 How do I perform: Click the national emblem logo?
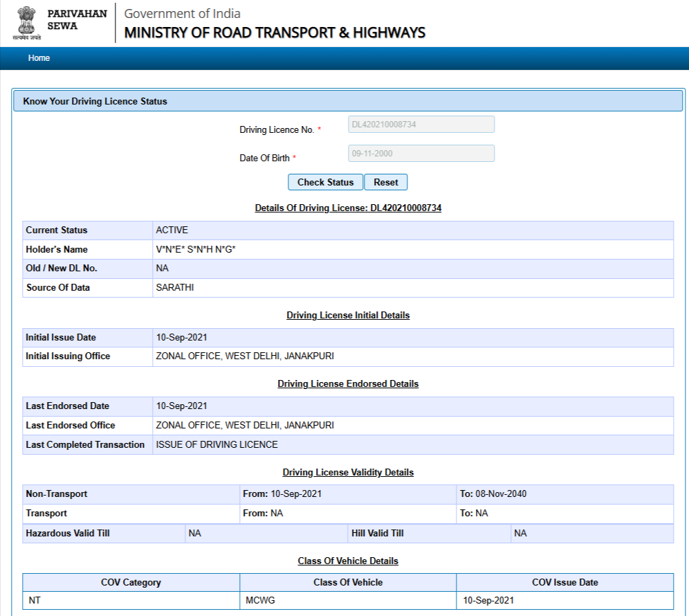pyautogui.click(x=26, y=23)
